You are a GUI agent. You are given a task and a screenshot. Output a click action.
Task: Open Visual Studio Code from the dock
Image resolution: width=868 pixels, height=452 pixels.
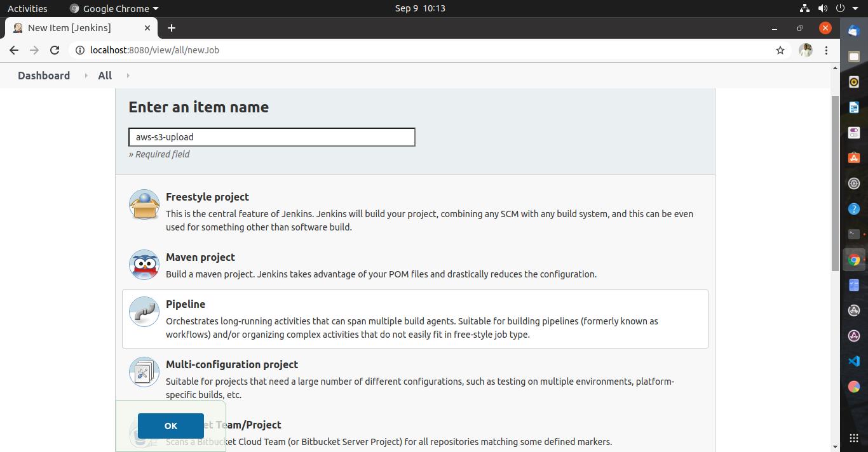(853, 361)
